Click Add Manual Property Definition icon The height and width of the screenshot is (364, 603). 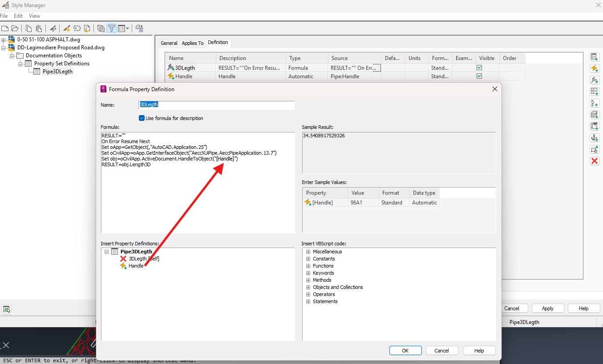(x=595, y=57)
